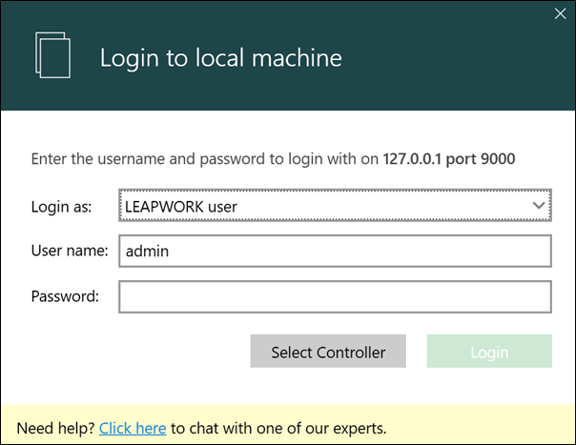Click the Need help? text in banner
This screenshot has height=445, width=576.
pos(56,428)
